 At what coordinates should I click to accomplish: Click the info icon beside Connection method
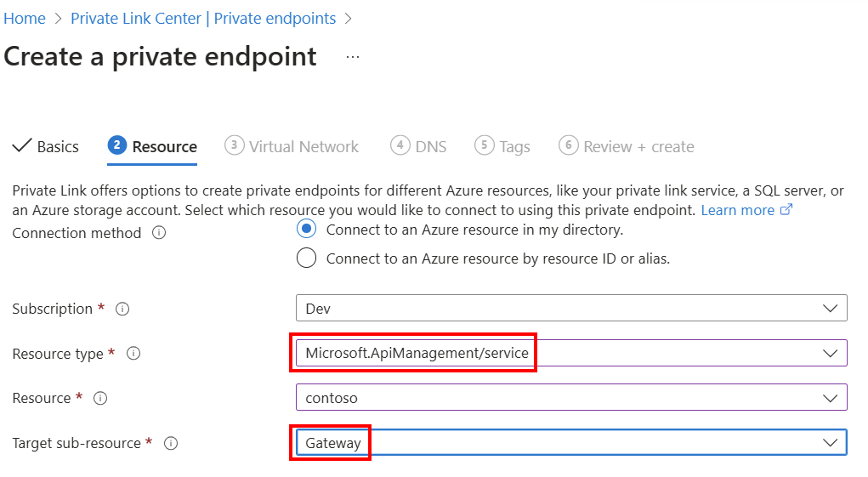coord(159,233)
